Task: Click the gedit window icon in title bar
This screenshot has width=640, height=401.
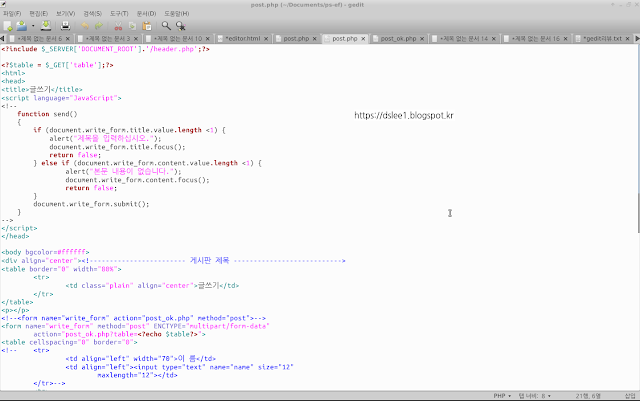Action: (x=3, y=4)
